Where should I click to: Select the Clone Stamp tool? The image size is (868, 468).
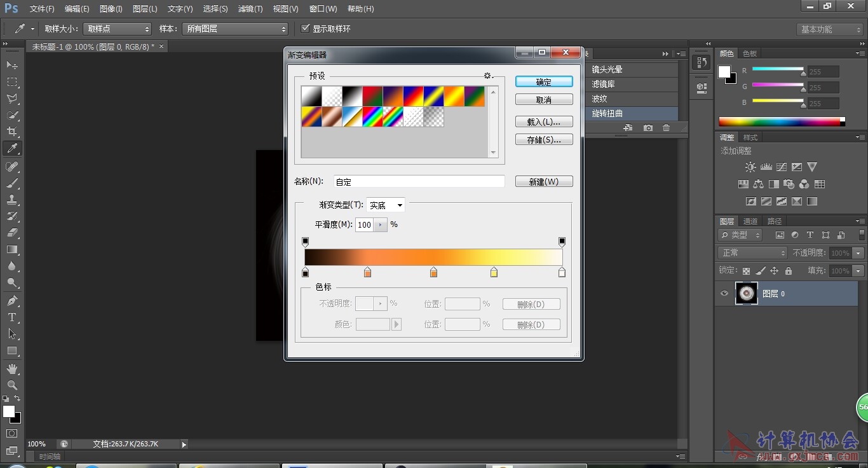[x=12, y=200]
